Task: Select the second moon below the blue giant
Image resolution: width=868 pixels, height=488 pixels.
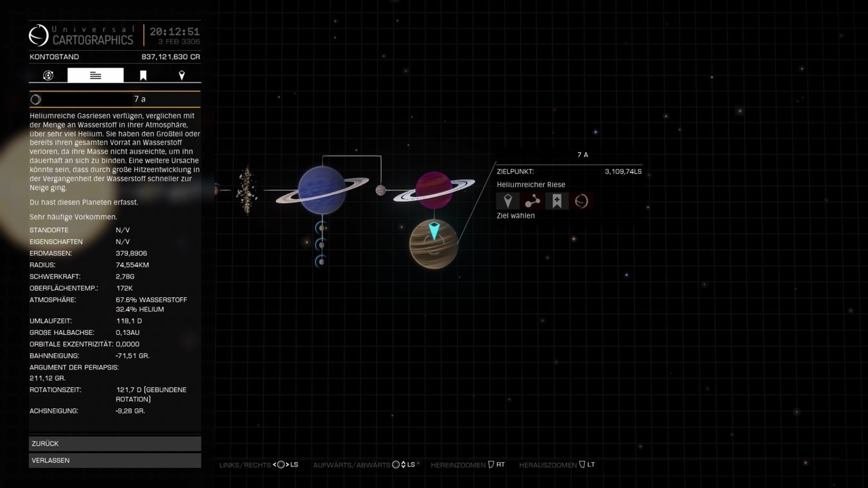Action: point(321,245)
